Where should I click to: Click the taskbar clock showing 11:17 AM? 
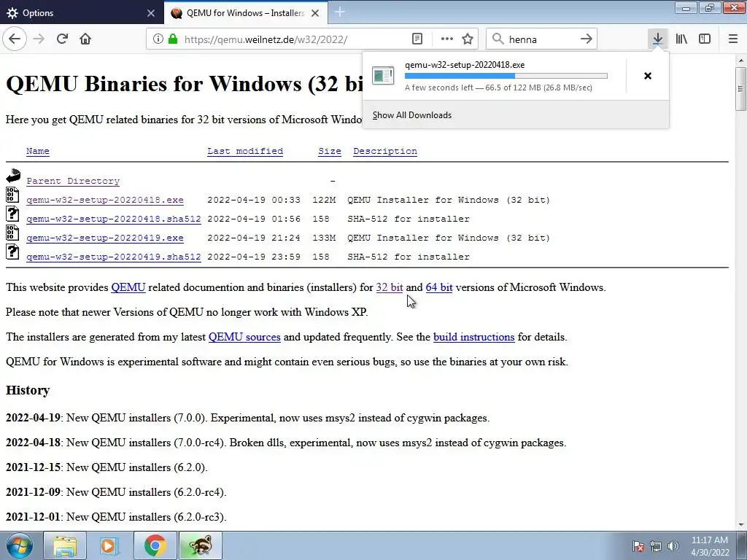(710, 546)
